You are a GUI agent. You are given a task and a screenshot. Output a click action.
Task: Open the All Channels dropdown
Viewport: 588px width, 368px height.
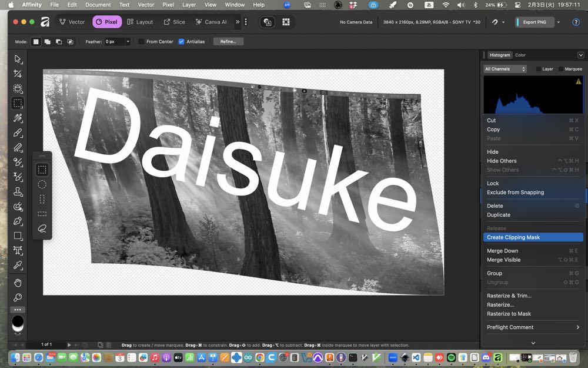tap(505, 69)
